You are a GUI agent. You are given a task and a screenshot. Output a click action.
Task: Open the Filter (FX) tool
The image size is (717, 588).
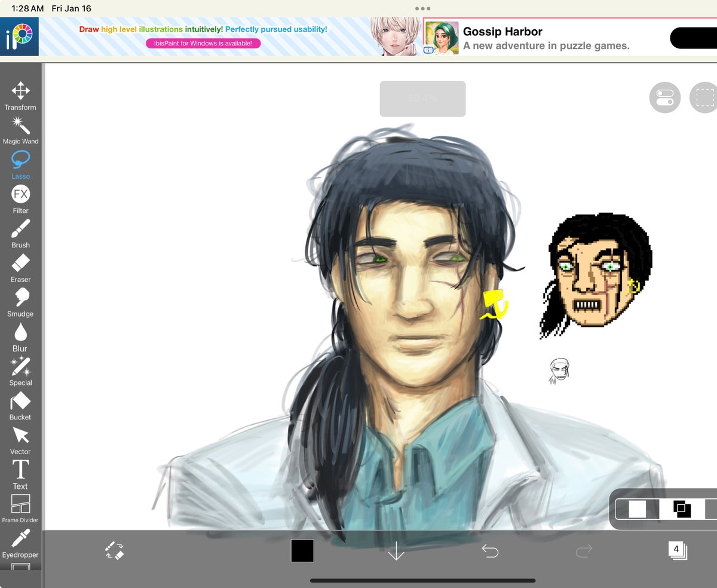click(20, 200)
